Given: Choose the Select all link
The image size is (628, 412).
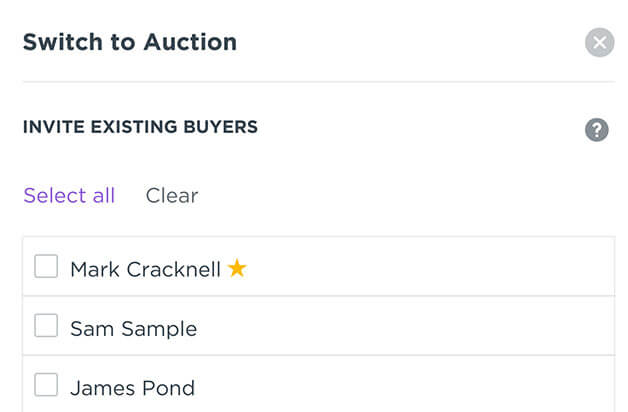Looking at the screenshot, I should coord(69,195).
